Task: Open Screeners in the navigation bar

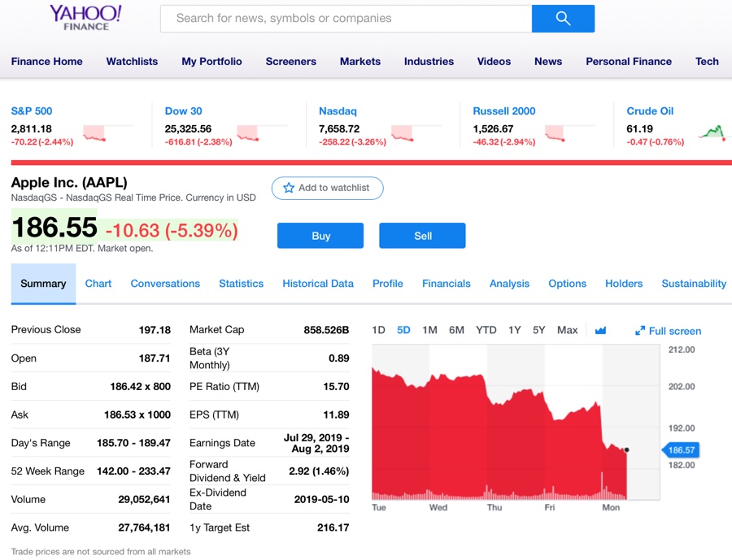Action: click(x=291, y=62)
